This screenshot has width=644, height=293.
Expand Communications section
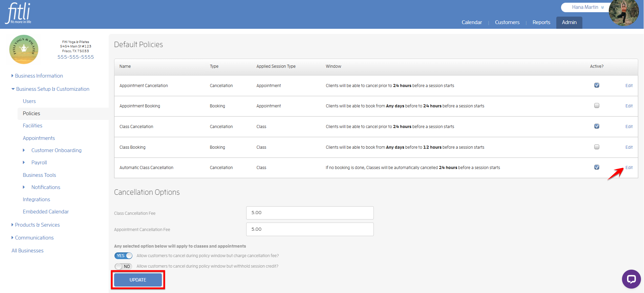click(x=33, y=238)
